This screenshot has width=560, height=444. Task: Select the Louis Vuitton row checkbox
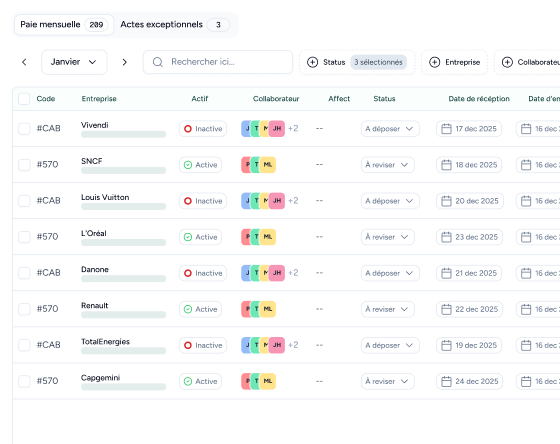tap(24, 201)
